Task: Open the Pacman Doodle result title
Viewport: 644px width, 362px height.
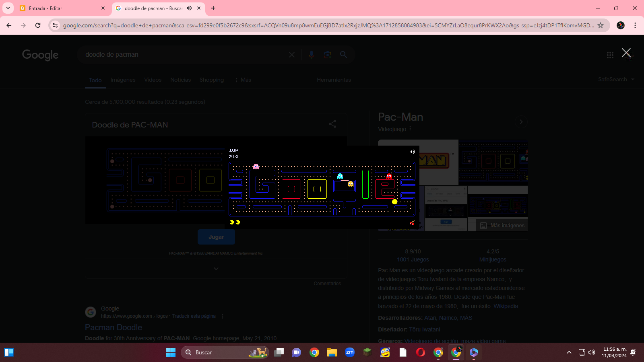Action: (x=114, y=327)
